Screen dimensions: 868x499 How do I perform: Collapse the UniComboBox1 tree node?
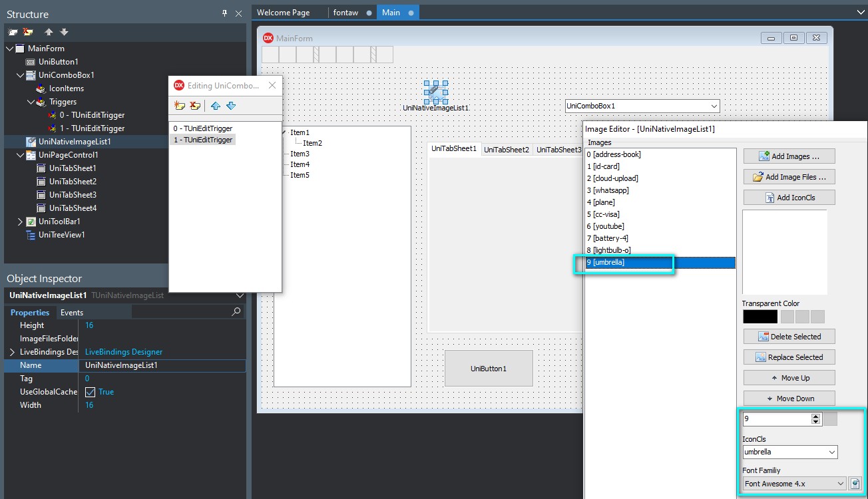click(20, 75)
